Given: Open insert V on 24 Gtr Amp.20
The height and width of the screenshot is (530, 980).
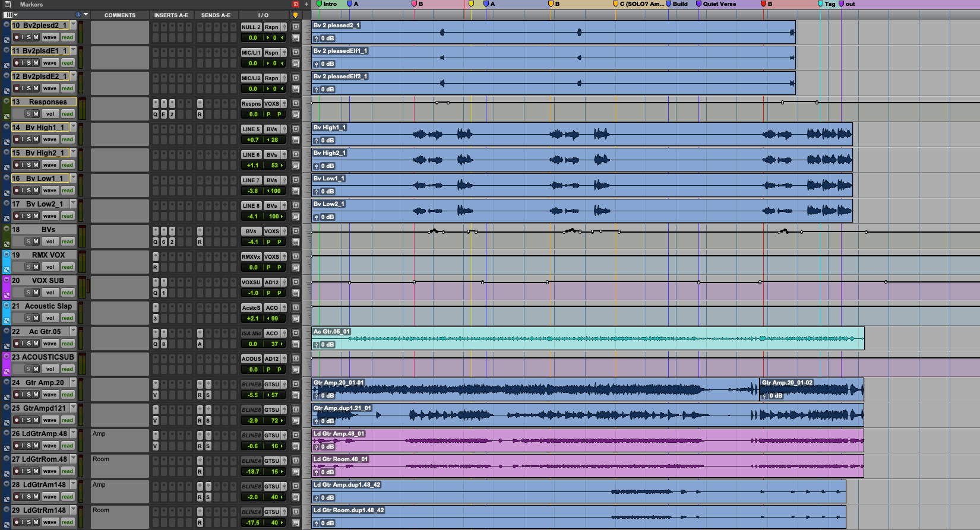Looking at the screenshot, I should click(x=156, y=395).
